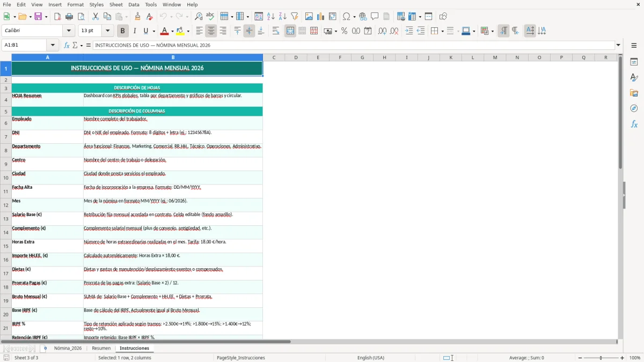Image resolution: width=644 pixels, height=362 pixels.
Task: Open the Styles menu
Action: click(x=97, y=4)
